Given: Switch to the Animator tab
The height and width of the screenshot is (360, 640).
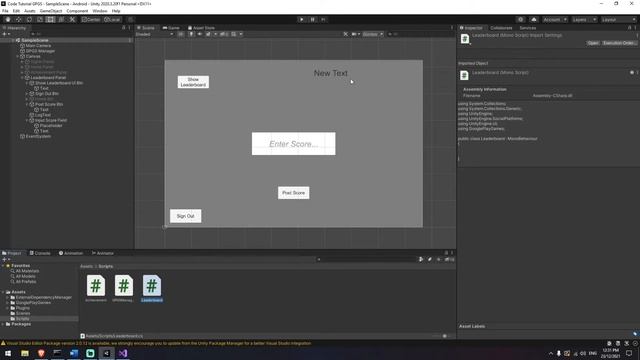Looking at the screenshot, I should tap(102, 253).
